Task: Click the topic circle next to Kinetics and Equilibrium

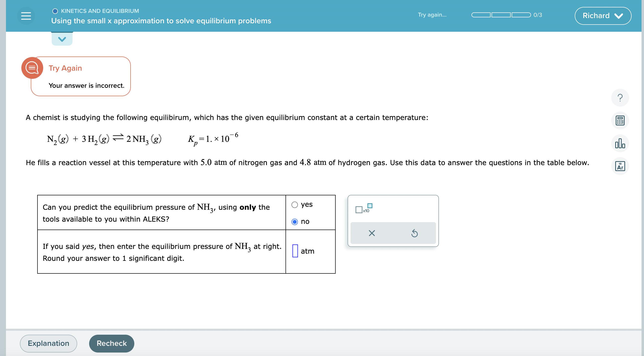Action: coord(55,11)
